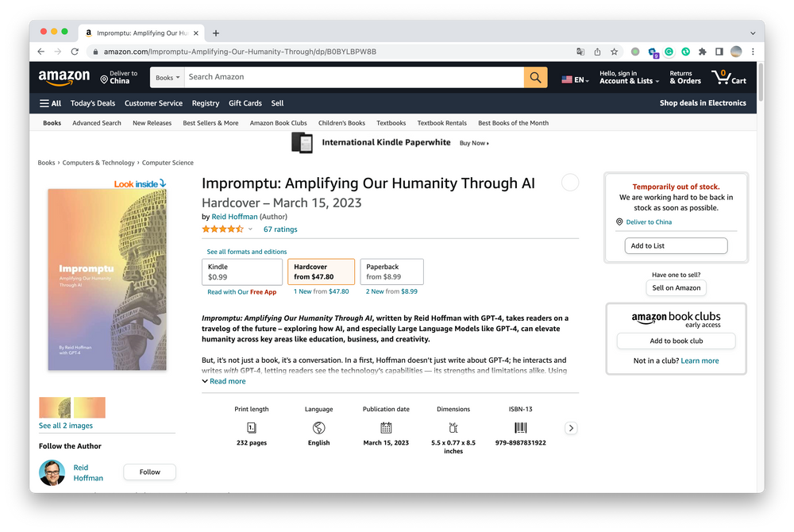Click the next arrow in the product details carousel
The width and height of the screenshot is (794, 532).
(x=570, y=428)
